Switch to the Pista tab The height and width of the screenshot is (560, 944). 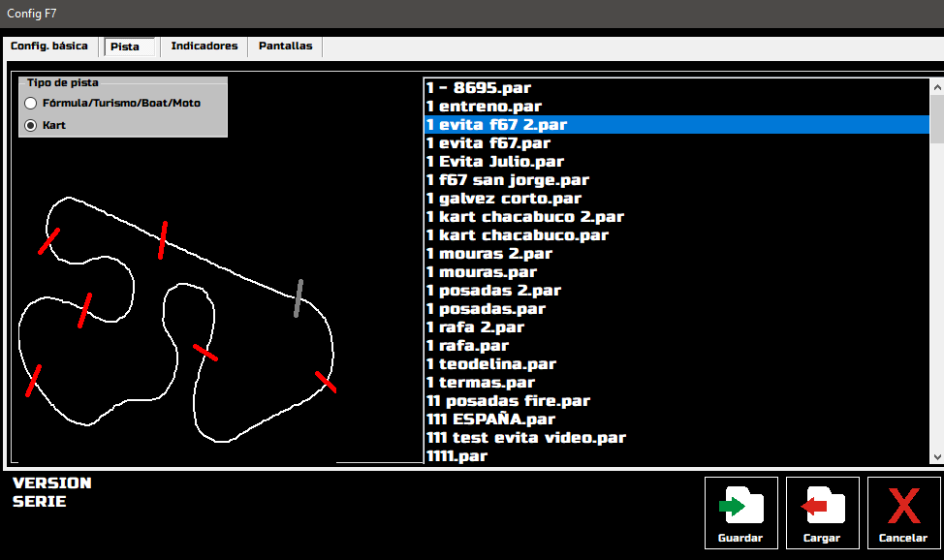pos(129,47)
